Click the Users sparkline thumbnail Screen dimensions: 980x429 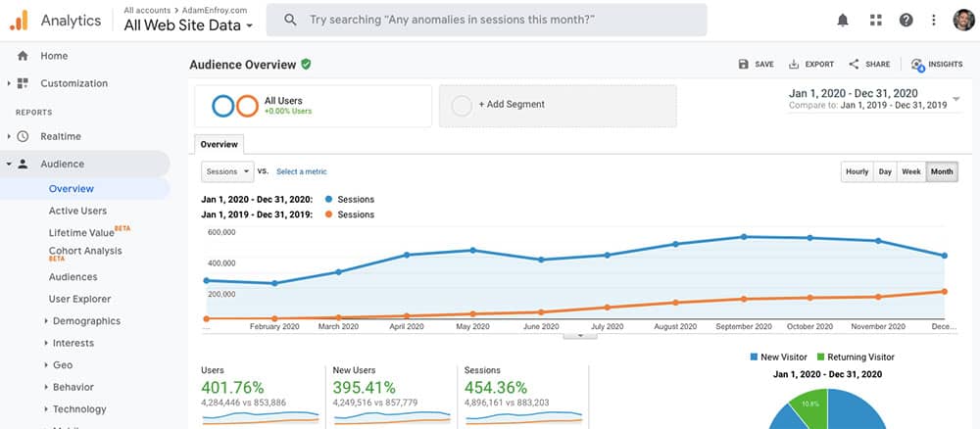260,418
